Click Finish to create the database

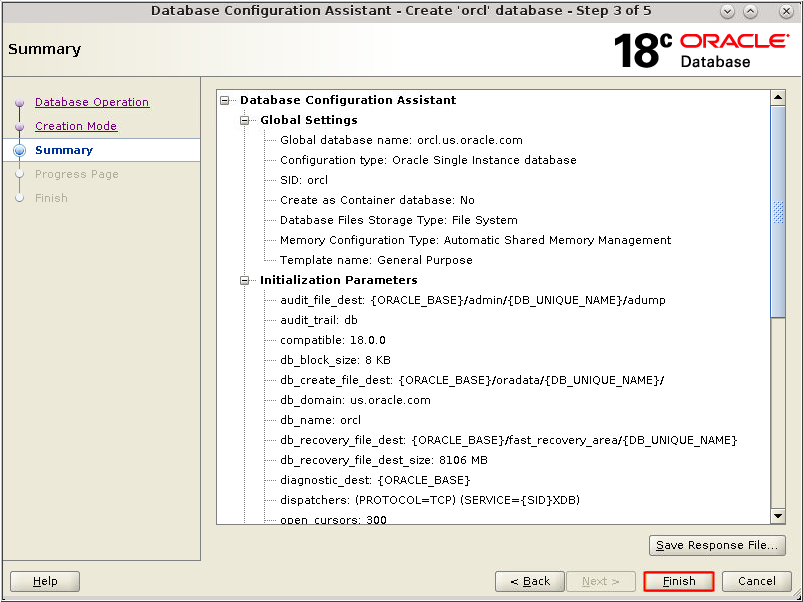click(679, 581)
